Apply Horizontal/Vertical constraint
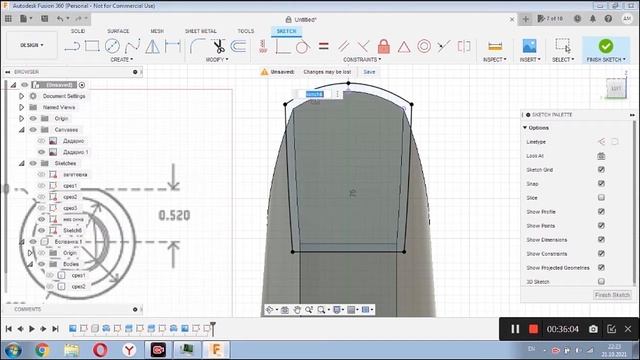 coord(263,46)
